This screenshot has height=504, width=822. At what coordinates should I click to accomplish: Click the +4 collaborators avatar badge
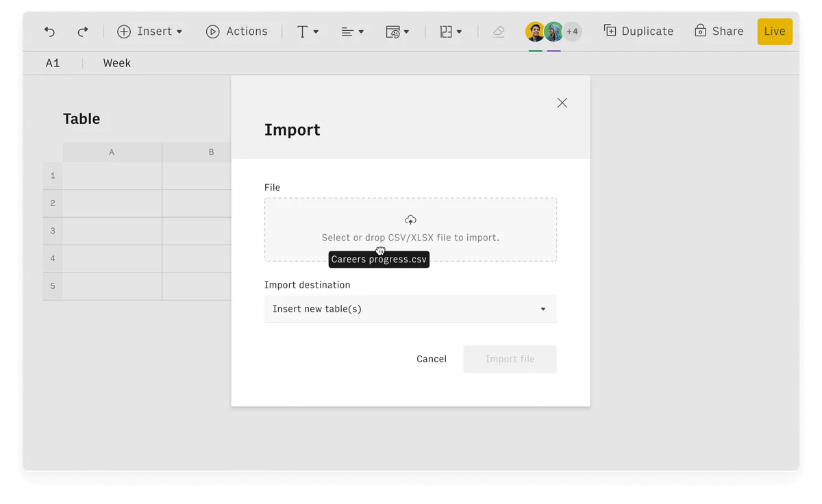point(573,32)
